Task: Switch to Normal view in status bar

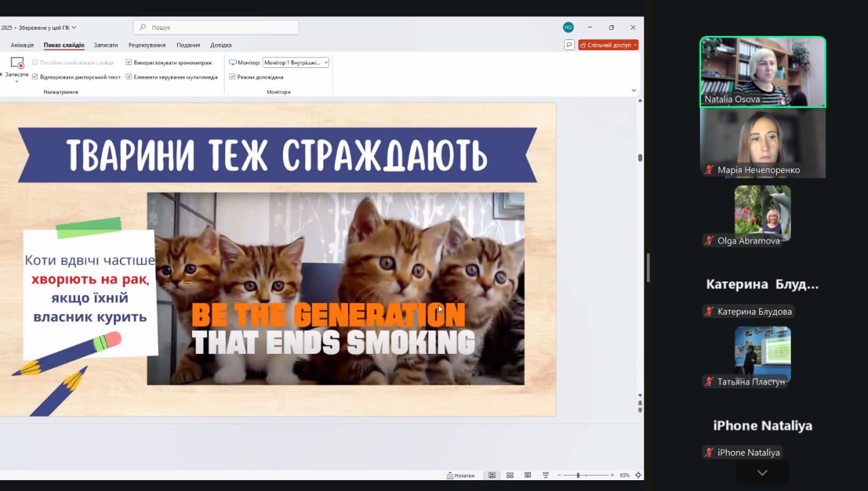Action: 492,475
